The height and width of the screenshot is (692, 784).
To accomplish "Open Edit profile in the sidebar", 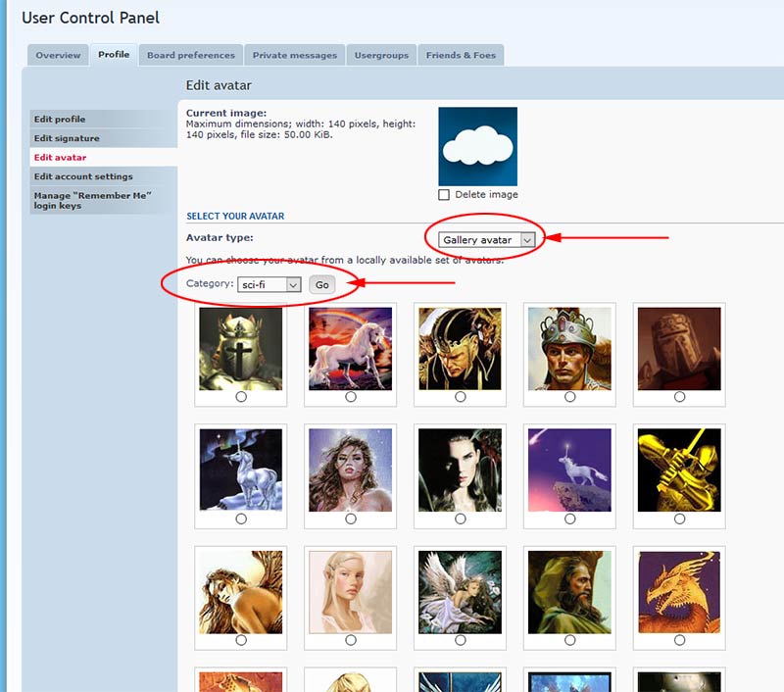I will (104, 119).
